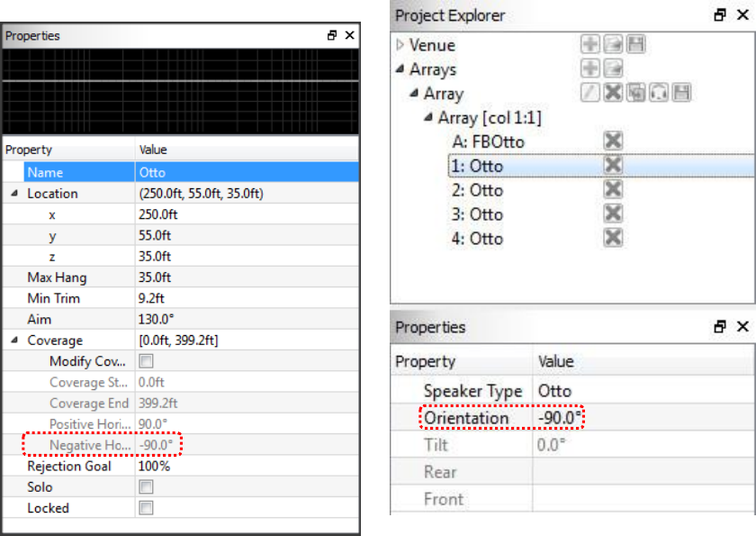Collapse the Arrays tree node
The image size is (756, 536).
pos(400,69)
